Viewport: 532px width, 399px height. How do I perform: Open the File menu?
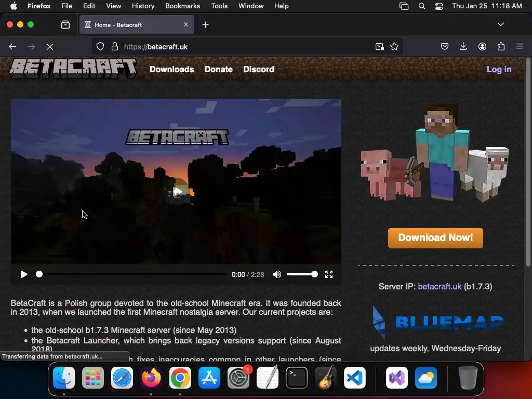pyautogui.click(x=67, y=6)
